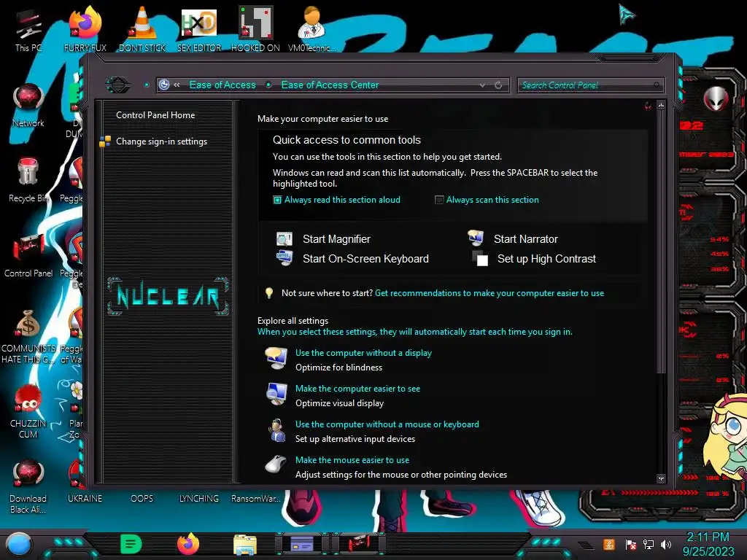
Task: Click Set up High Contrast icon
Action: pos(480,259)
